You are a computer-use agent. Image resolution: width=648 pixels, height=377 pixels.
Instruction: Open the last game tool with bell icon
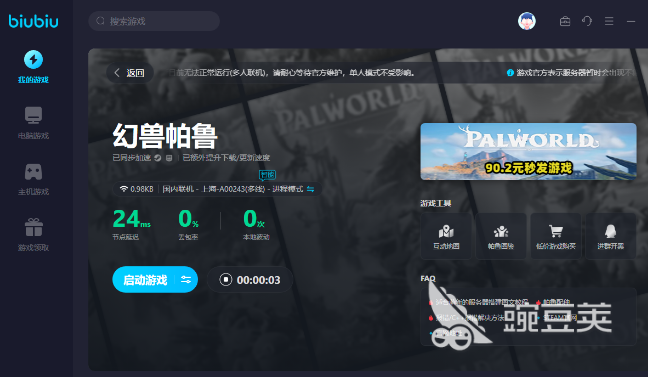[610, 236]
